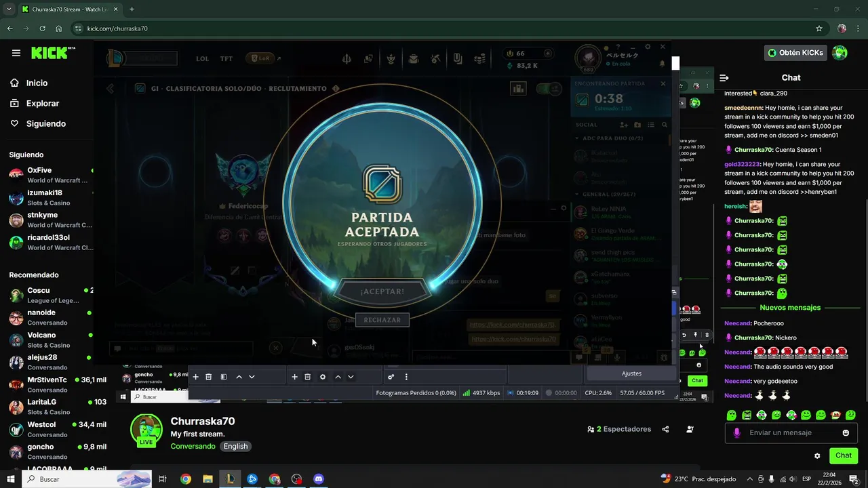This screenshot has width=868, height=488.
Task: Click Churraska70 streamer avatar
Action: coord(146,430)
